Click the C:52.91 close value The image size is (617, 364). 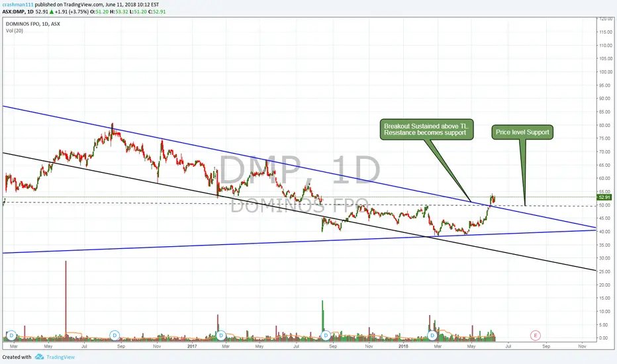[x=157, y=12]
